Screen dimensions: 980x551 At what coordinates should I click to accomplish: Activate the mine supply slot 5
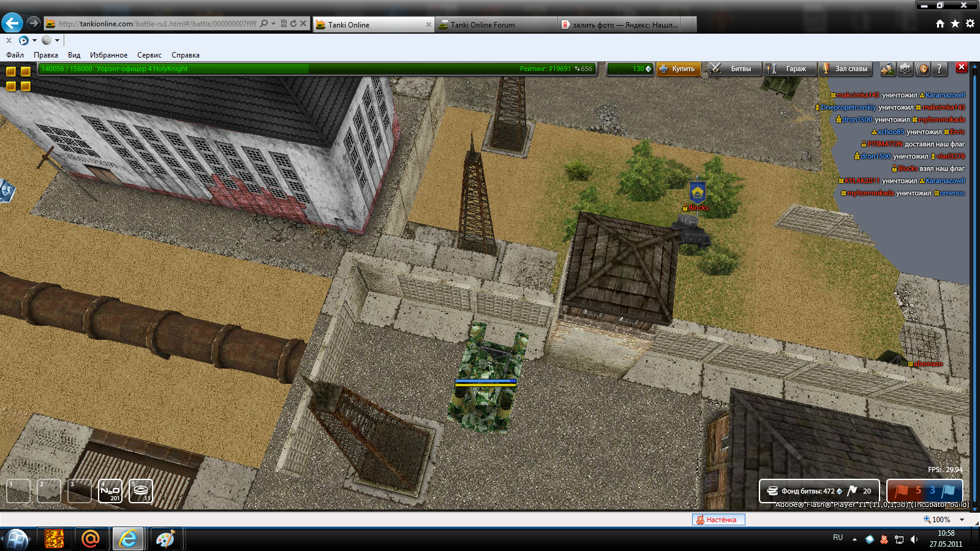point(141,490)
